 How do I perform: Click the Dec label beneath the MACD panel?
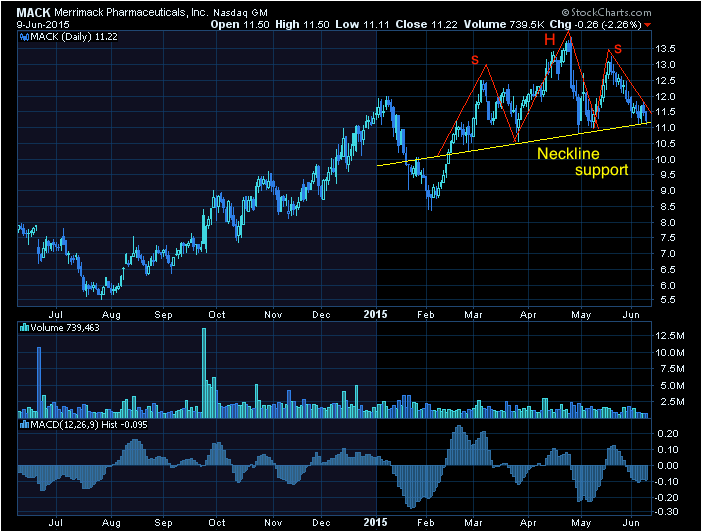(x=321, y=523)
